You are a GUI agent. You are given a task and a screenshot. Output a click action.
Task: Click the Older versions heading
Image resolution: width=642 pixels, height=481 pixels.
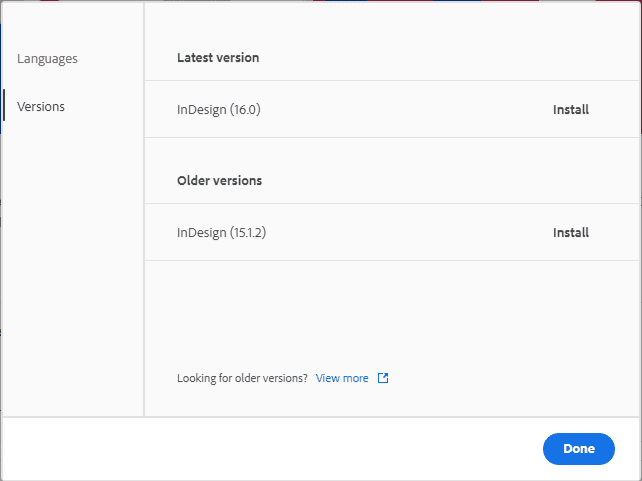click(219, 181)
